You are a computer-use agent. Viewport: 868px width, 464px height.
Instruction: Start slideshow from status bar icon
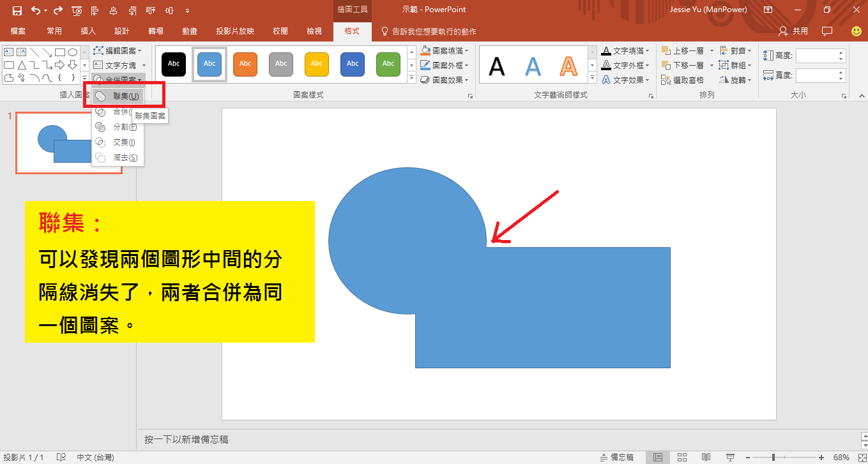729,457
